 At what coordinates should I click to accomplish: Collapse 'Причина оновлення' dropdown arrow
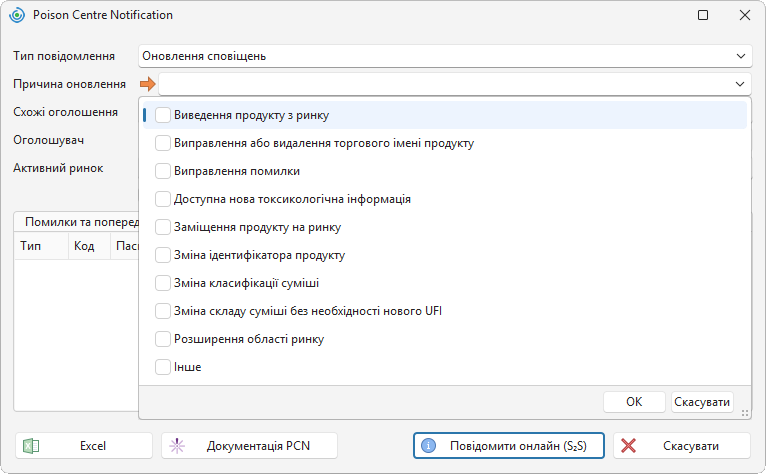coord(740,84)
